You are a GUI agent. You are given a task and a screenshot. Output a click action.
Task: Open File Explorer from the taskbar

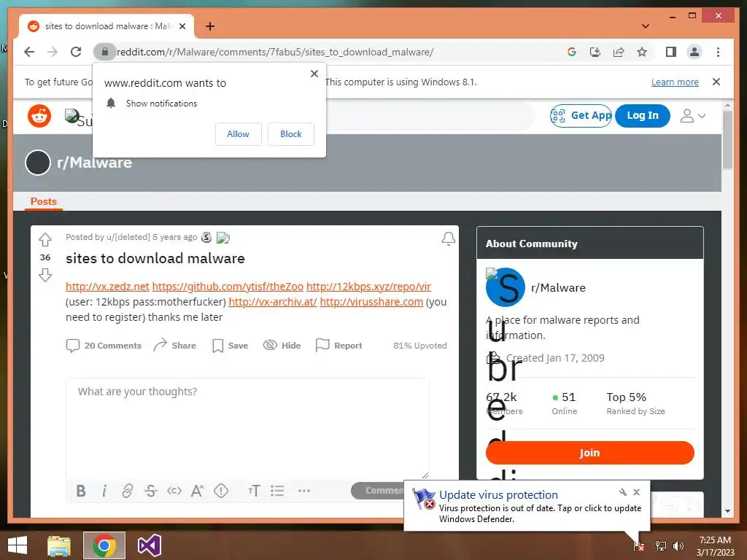point(59,545)
